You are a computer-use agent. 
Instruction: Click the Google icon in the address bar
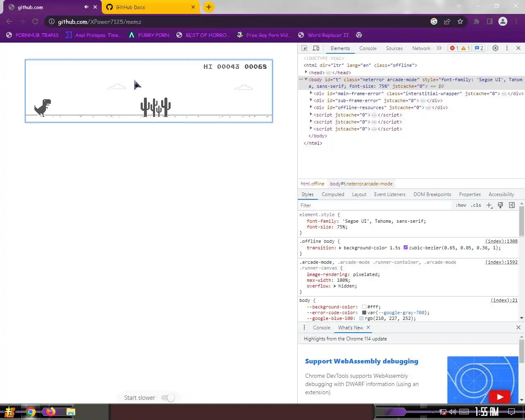pyautogui.click(x=434, y=22)
